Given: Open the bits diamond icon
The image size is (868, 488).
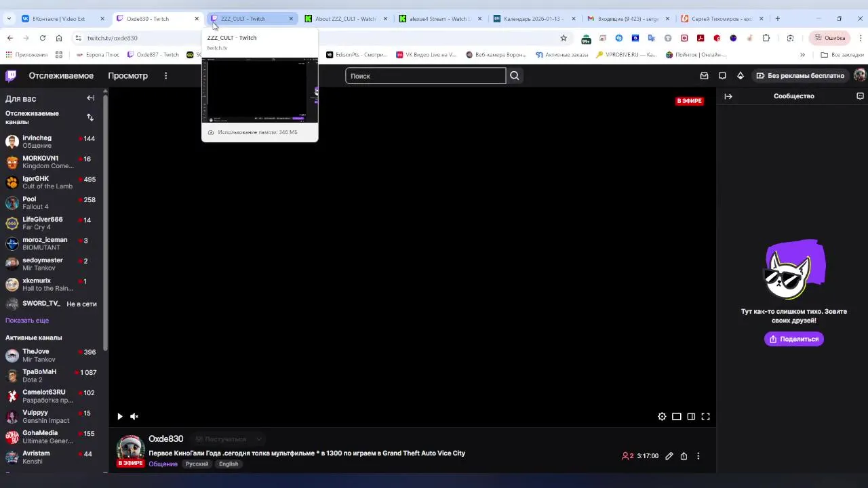Looking at the screenshot, I should click(741, 76).
